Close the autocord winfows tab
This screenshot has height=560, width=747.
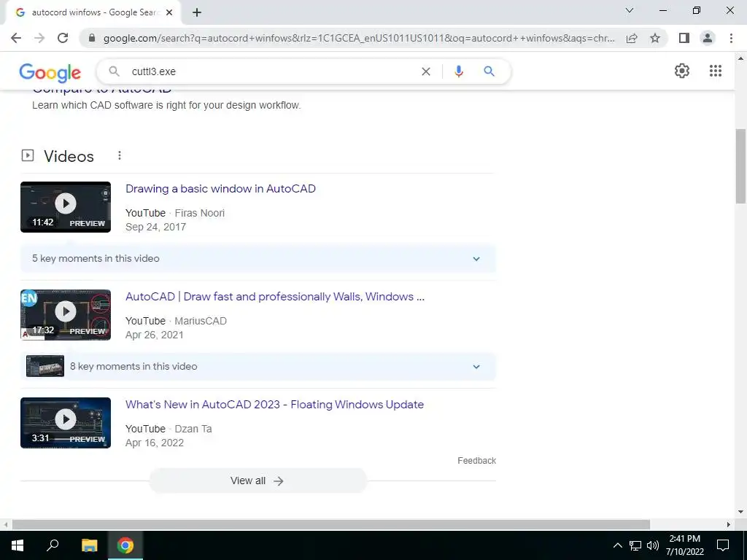(x=169, y=13)
